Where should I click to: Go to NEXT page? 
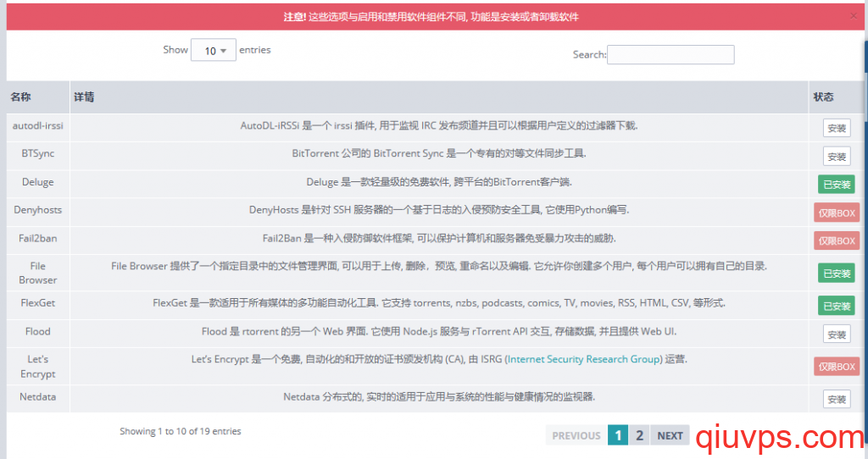tap(670, 435)
